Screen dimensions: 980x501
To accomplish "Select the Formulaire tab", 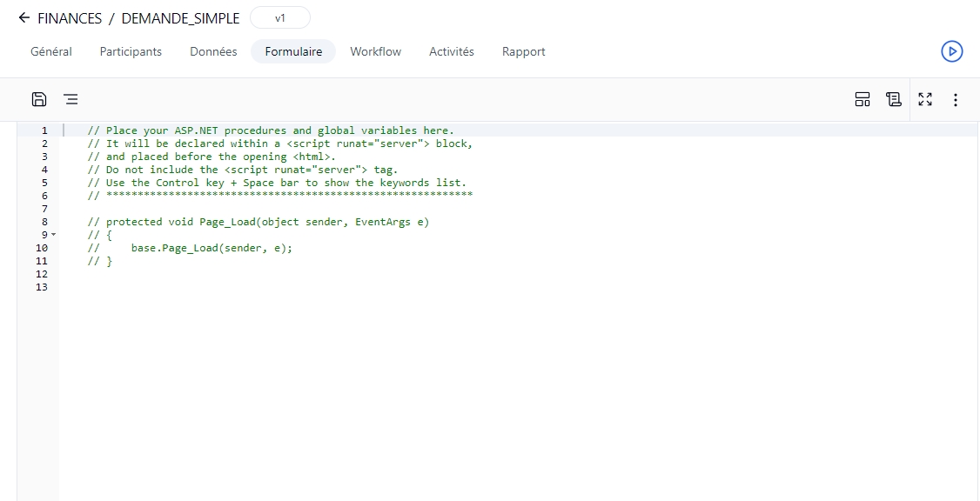I will pos(293,51).
